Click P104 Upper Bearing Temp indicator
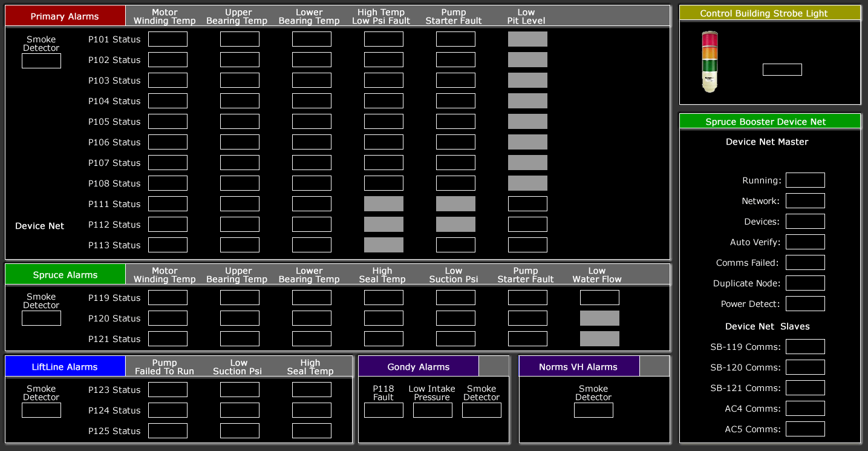The width and height of the screenshot is (868, 451). (240, 101)
